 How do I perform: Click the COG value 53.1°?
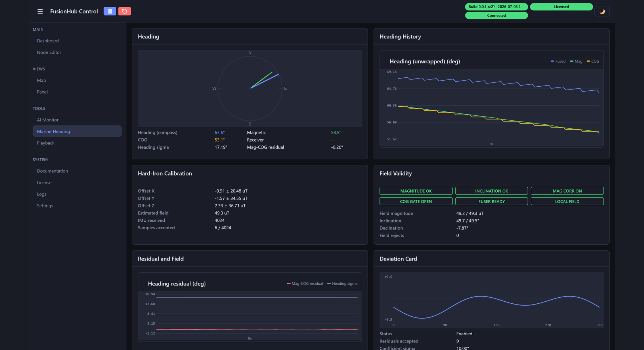[220, 140]
